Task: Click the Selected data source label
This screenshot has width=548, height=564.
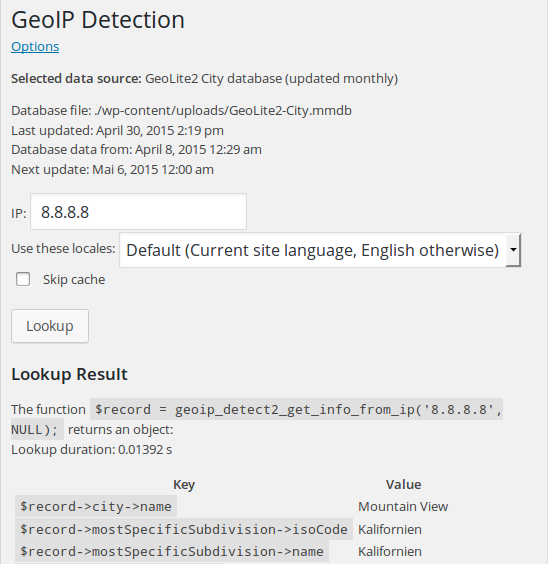Action: (76, 78)
